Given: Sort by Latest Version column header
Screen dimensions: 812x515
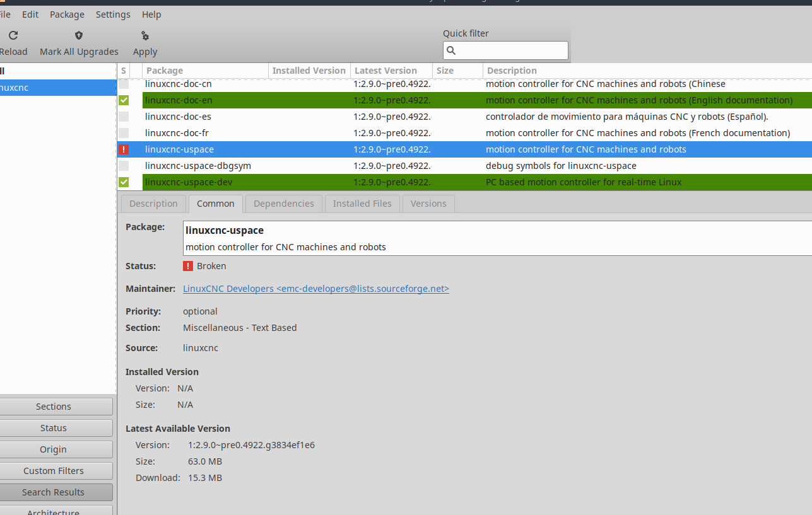Looking at the screenshot, I should coord(391,71).
